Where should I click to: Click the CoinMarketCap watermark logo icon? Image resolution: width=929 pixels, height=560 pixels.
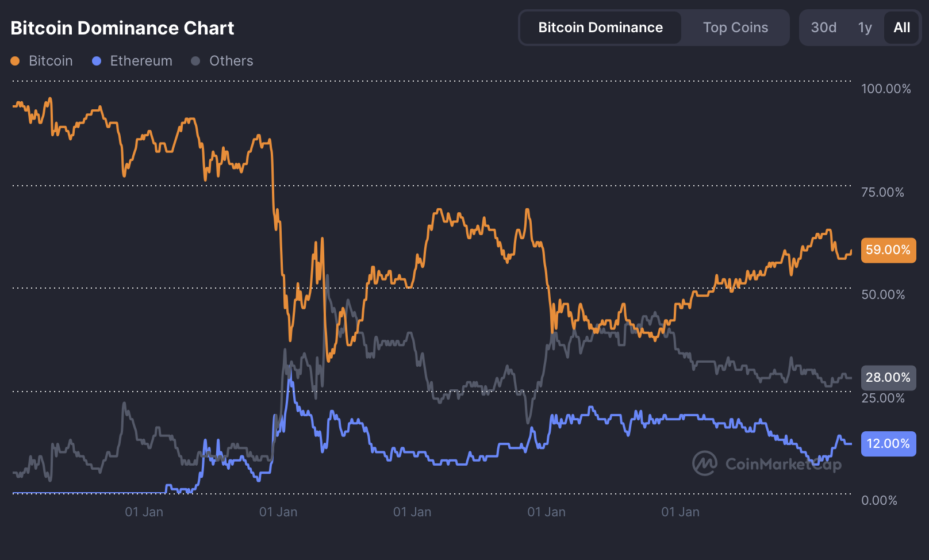704,463
